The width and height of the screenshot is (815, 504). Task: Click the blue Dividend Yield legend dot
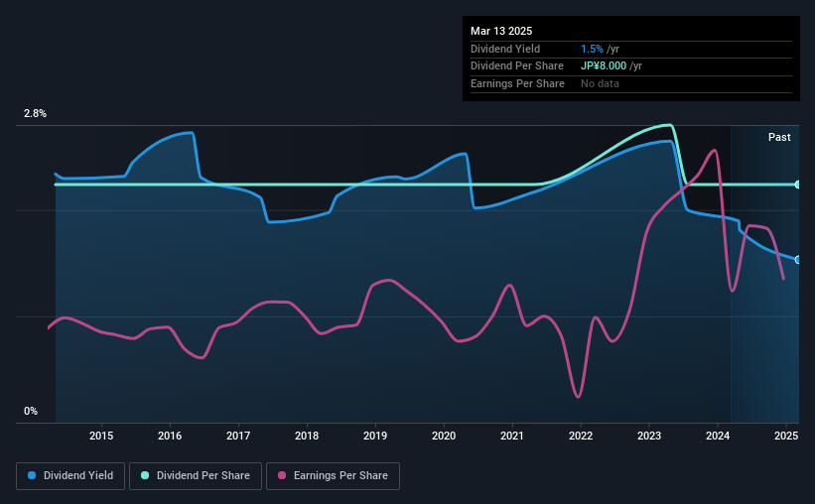tap(32, 475)
